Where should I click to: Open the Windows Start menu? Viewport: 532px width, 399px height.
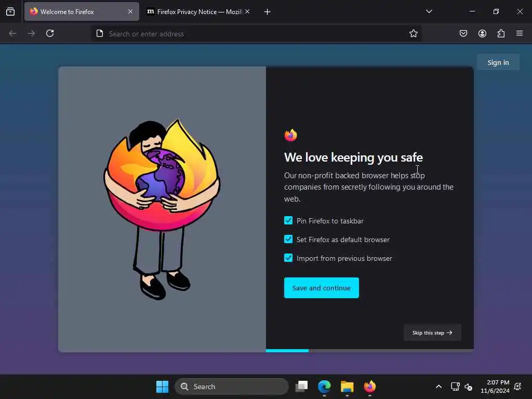(162, 387)
